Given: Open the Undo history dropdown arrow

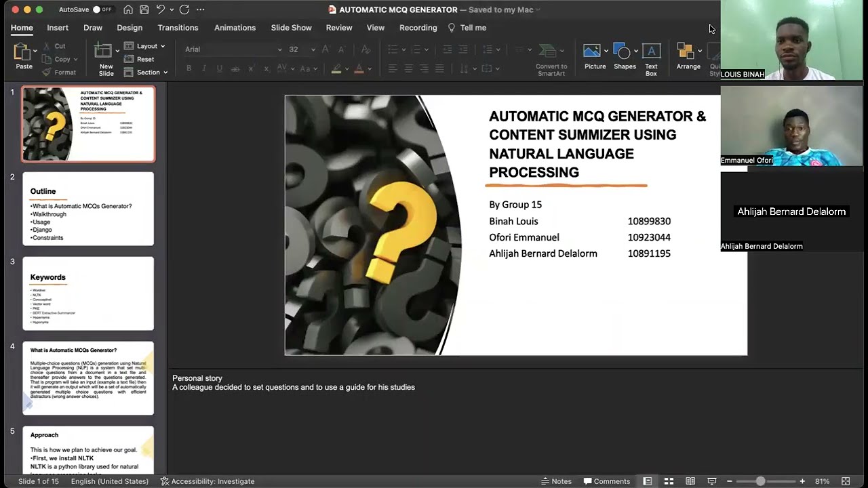Looking at the screenshot, I should (x=172, y=9).
